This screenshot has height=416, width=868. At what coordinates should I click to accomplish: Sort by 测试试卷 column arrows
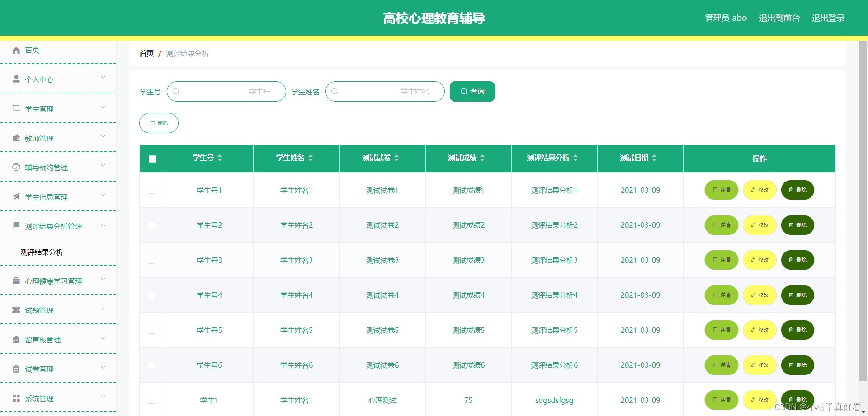tap(396, 158)
